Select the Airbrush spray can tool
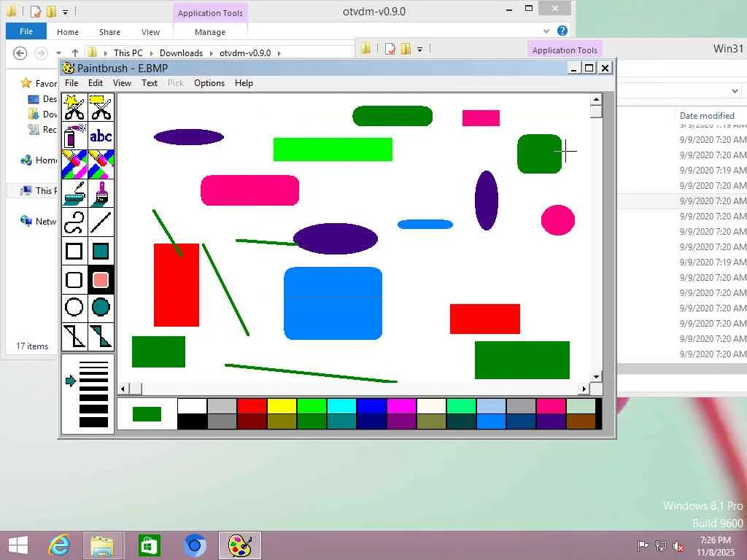The image size is (747, 560). click(74, 136)
